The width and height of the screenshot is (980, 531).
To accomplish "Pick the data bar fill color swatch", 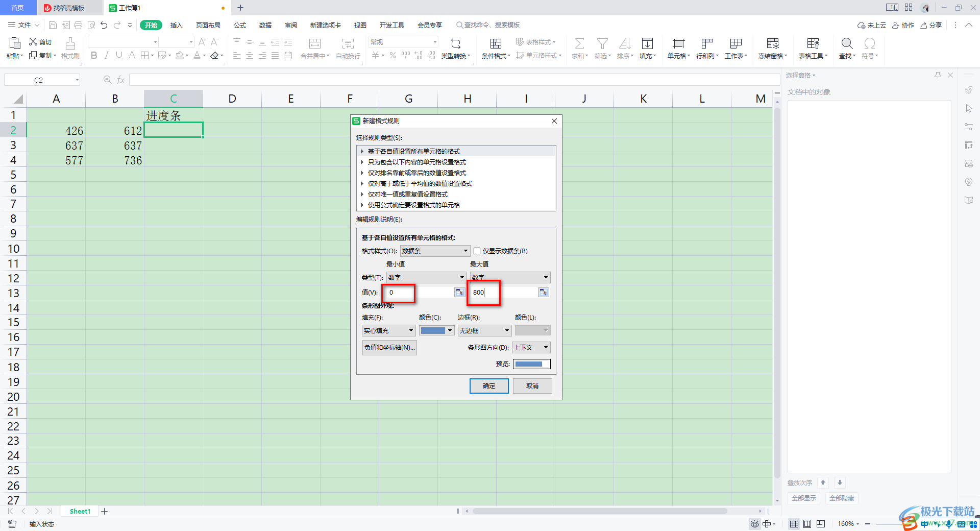I will 436,330.
